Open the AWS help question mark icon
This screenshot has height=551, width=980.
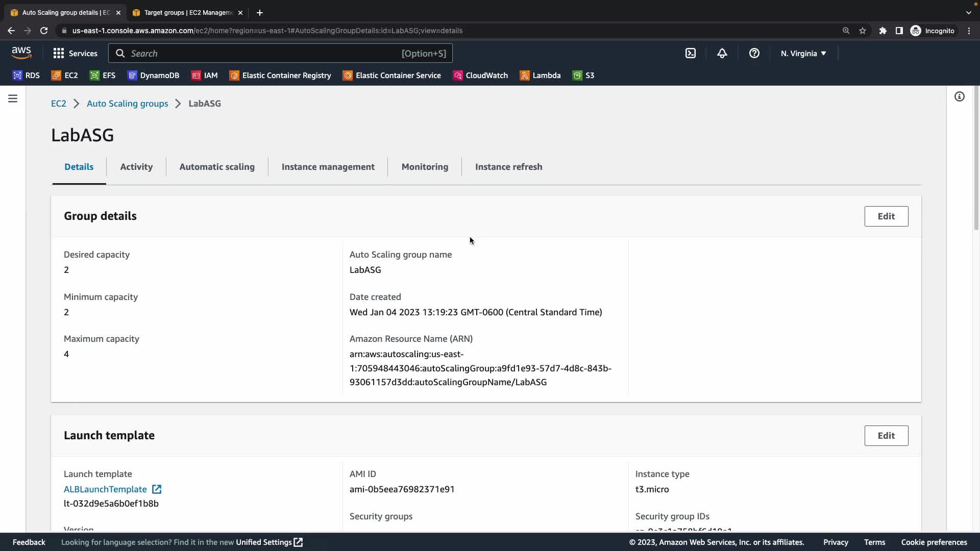coord(754,53)
